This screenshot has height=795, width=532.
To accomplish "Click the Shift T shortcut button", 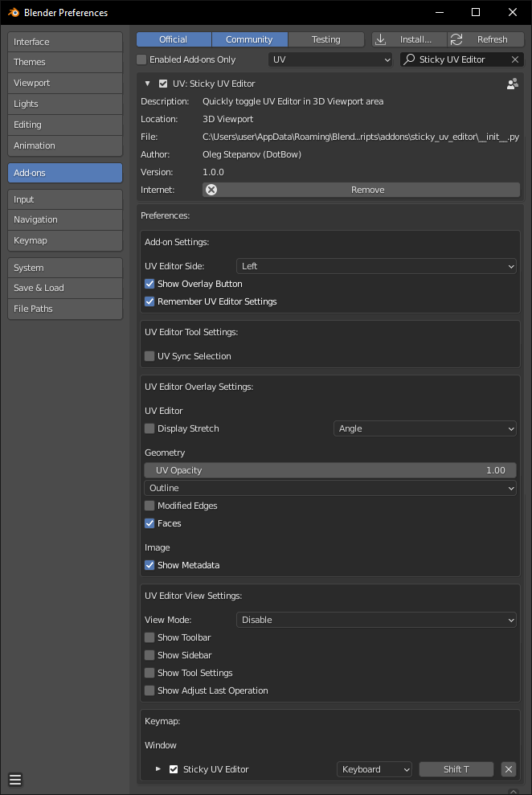I will point(456,769).
